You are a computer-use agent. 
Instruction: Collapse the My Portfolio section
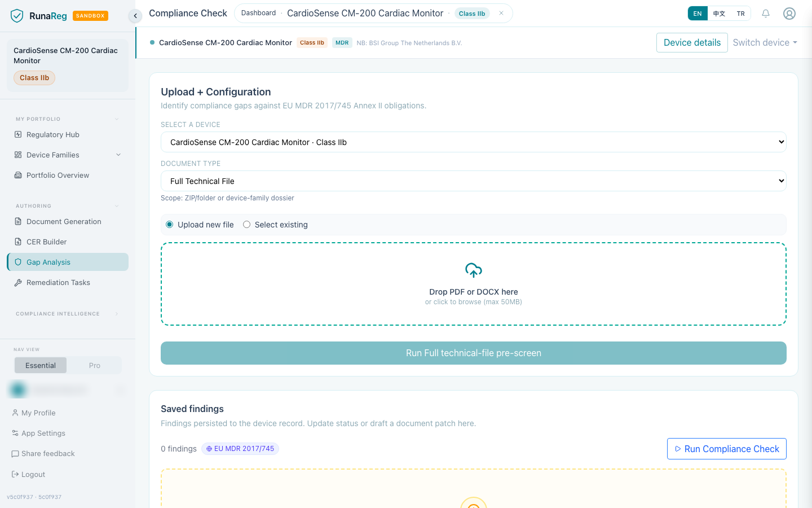point(117,119)
